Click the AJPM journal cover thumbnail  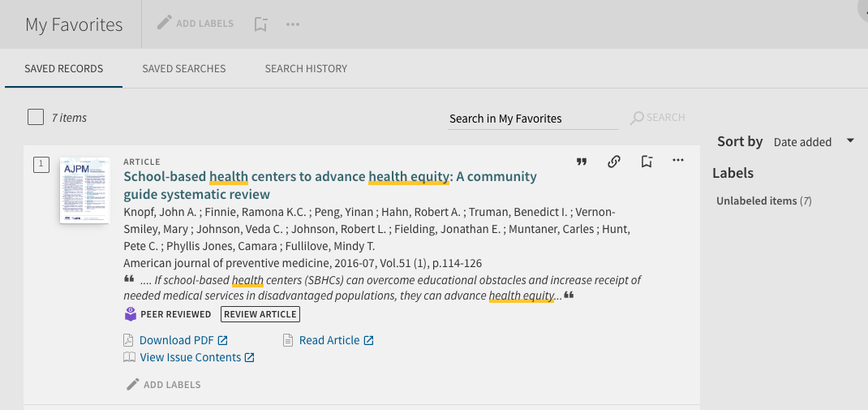[84, 191]
